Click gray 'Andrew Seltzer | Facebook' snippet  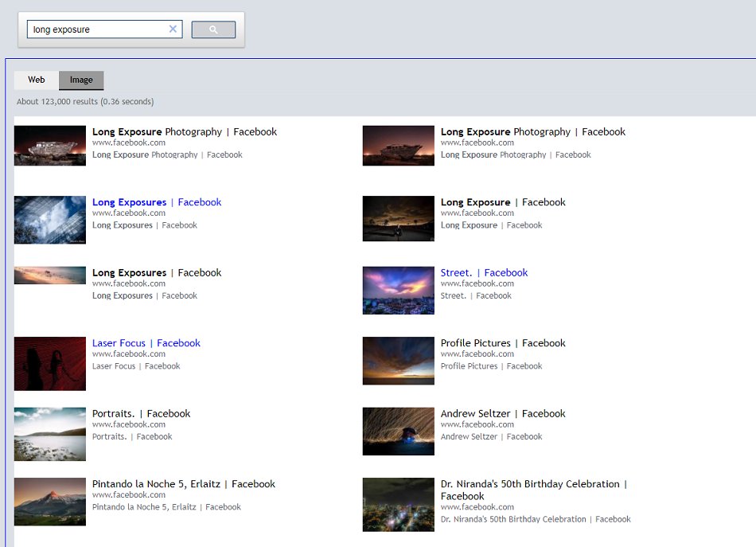[x=491, y=436]
